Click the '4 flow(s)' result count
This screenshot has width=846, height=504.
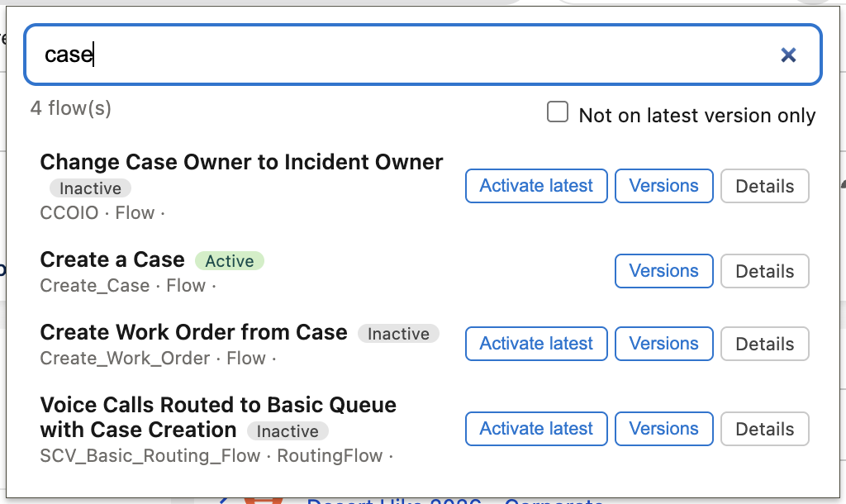pos(71,108)
